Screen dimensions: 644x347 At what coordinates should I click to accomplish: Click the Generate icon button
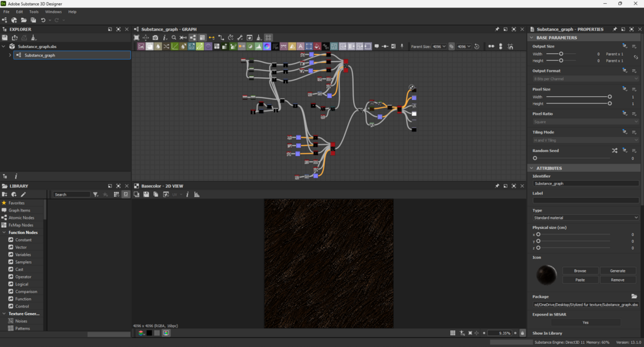pos(617,271)
